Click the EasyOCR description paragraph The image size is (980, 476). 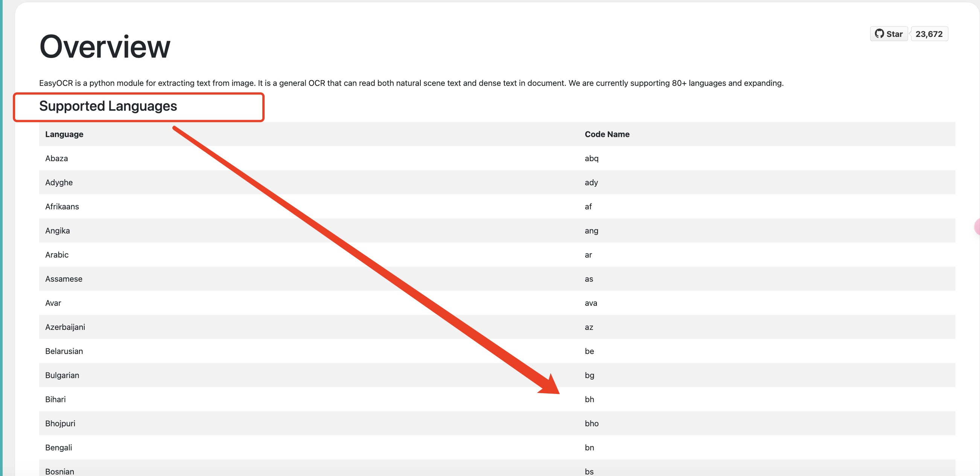411,83
